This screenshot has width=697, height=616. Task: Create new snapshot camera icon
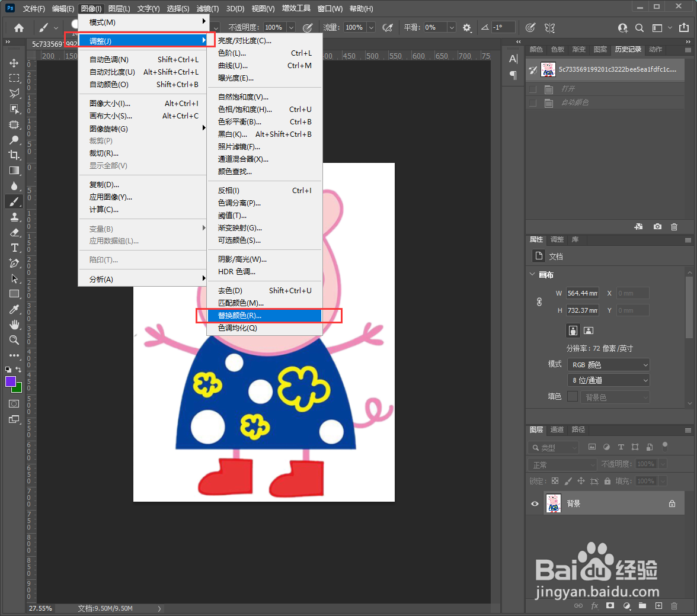(x=657, y=226)
